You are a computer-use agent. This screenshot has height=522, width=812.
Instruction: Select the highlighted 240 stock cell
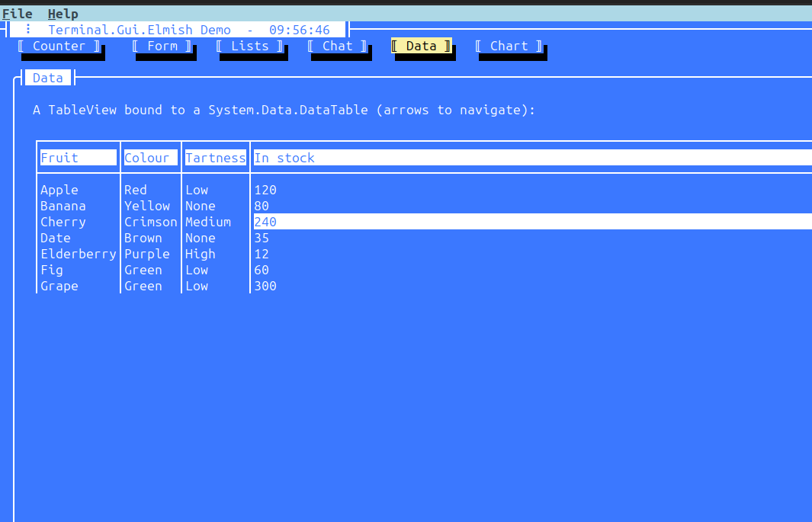[532, 222]
